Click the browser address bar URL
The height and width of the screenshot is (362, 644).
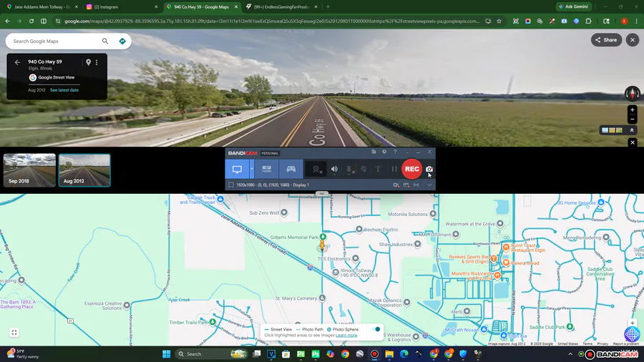click(272, 21)
